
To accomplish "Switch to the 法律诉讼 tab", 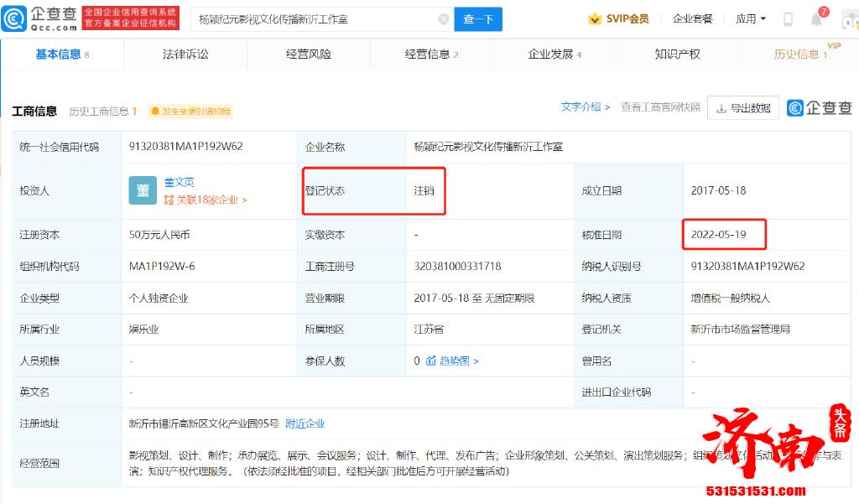I will click(185, 55).
